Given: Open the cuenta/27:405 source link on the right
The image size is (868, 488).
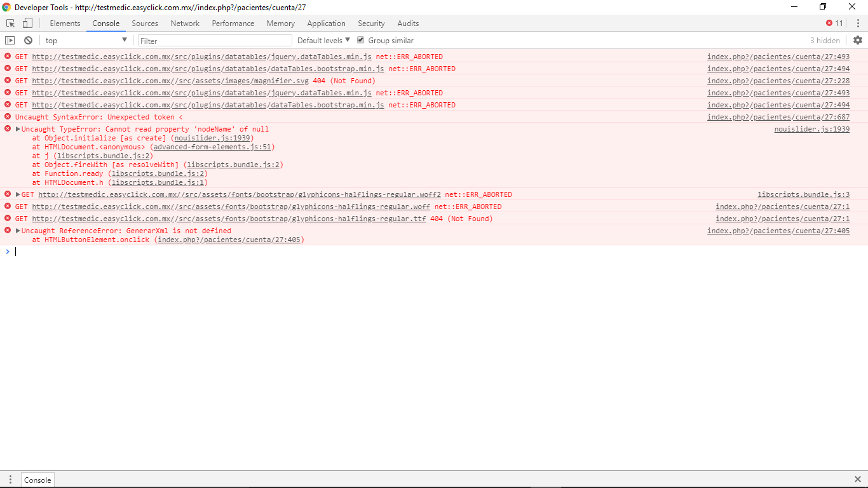Looking at the screenshot, I should (778, 231).
